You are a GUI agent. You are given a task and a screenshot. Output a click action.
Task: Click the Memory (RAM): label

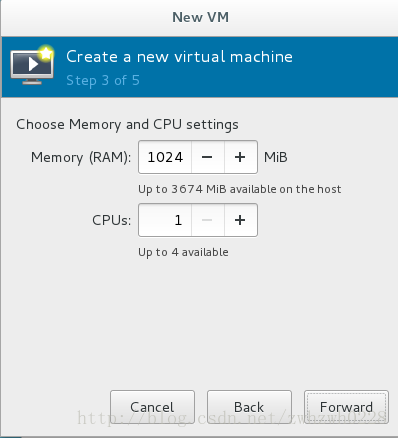point(81,157)
